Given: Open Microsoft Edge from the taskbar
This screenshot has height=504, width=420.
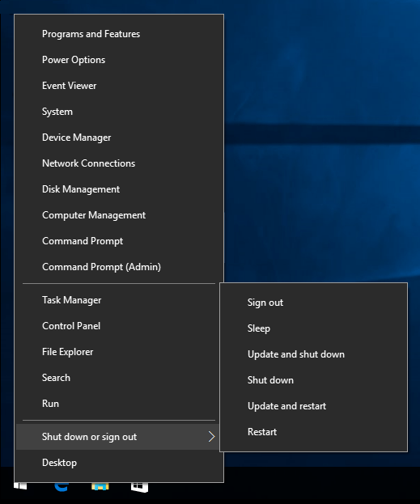Looking at the screenshot, I should click(62, 487).
